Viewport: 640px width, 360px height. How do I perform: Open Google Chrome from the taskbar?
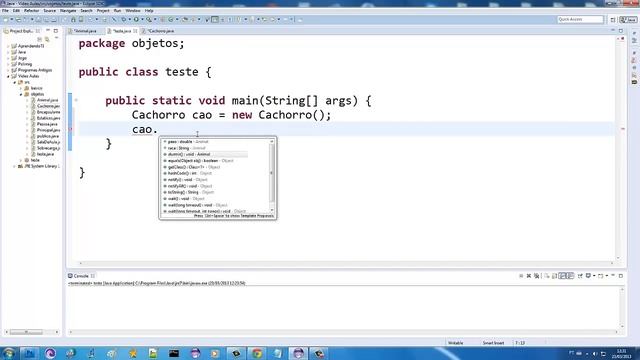click(257, 353)
